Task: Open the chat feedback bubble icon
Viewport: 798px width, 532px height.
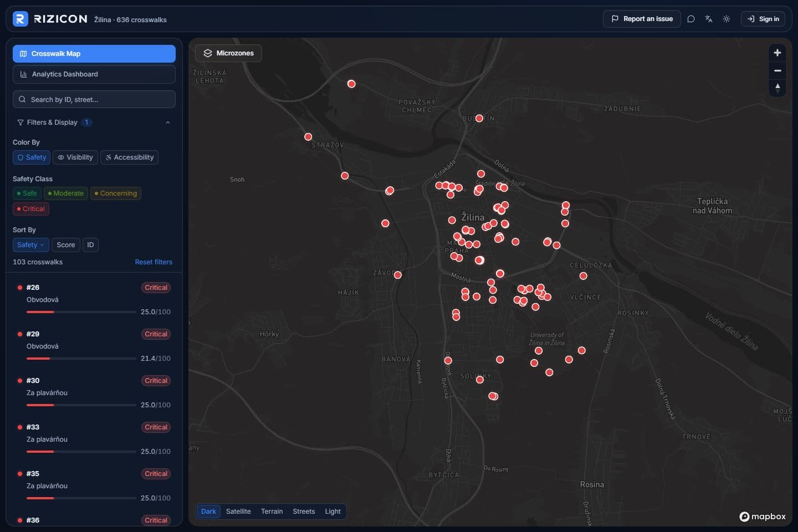Action: (x=691, y=19)
